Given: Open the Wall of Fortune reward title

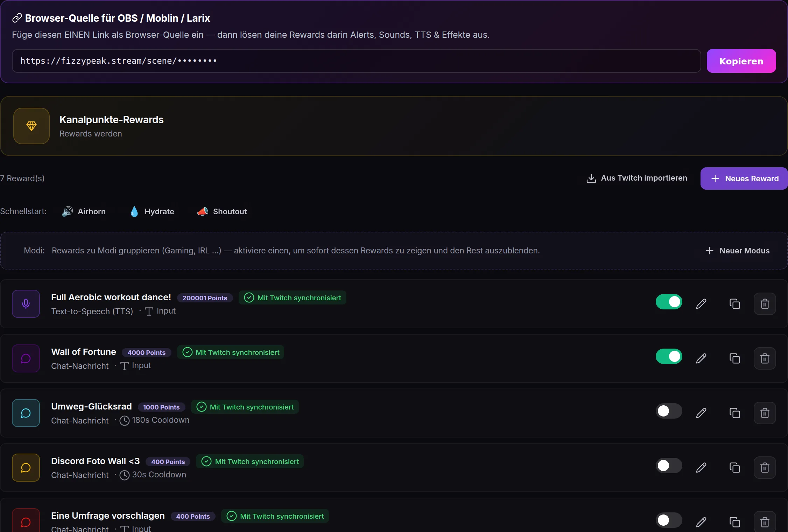Looking at the screenshot, I should pyautogui.click(x=84, y=352).
